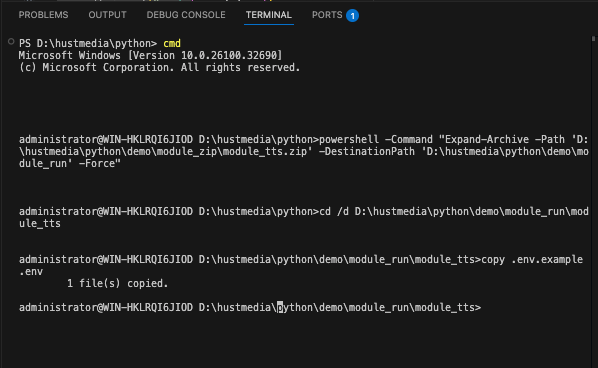
Task: Show the PORTS tab
Action: tap(327, 15)
